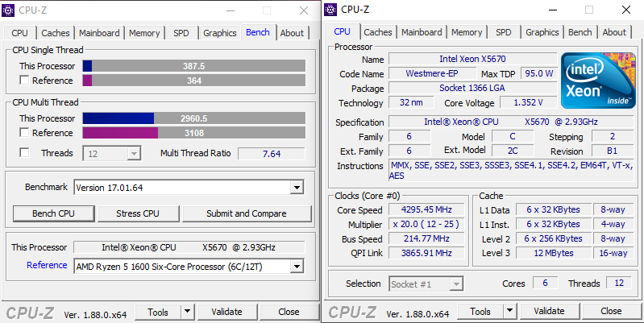This screenshot has width=644, height=323.
Task: Click Cores count value 6
Action: pyautogui.click(x=545, y=283)
